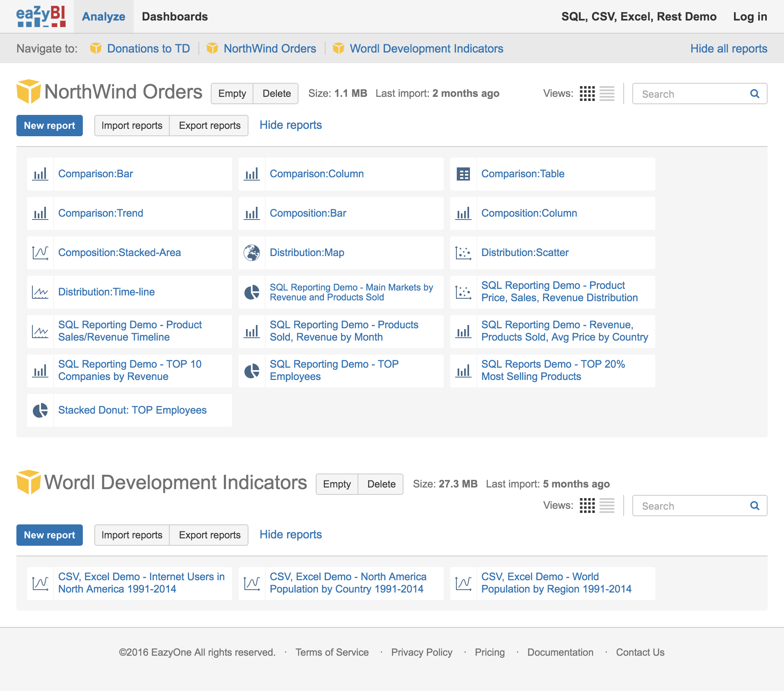
Task: Switch to the Dashboards tab
Action: coord(175,16)
